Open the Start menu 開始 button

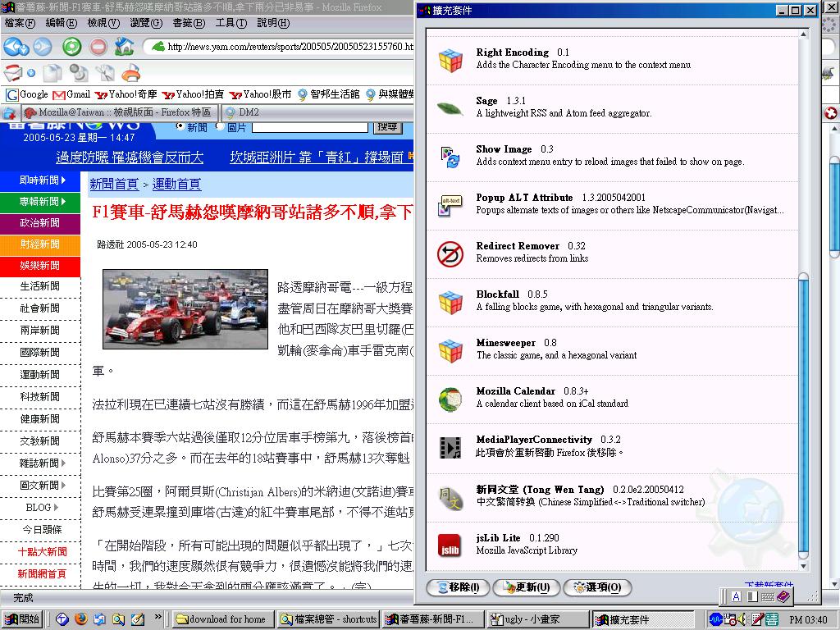[22, 619]
